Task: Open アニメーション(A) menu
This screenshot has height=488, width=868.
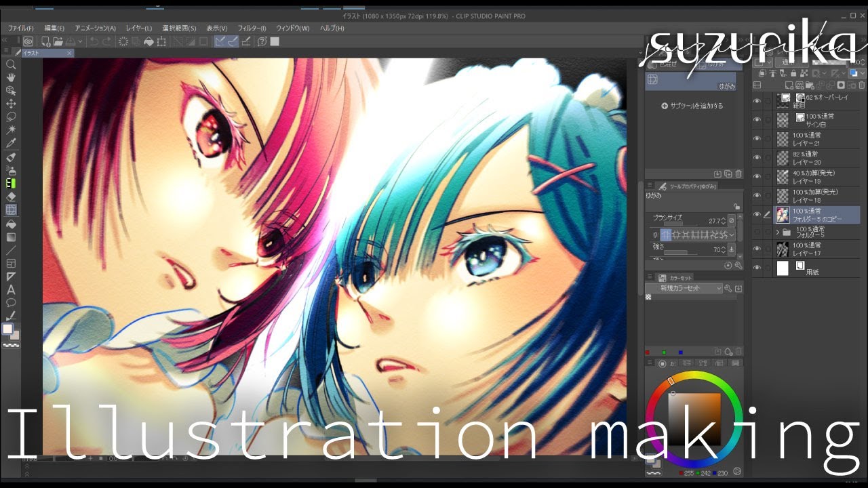Action: (x=95, y=28)
